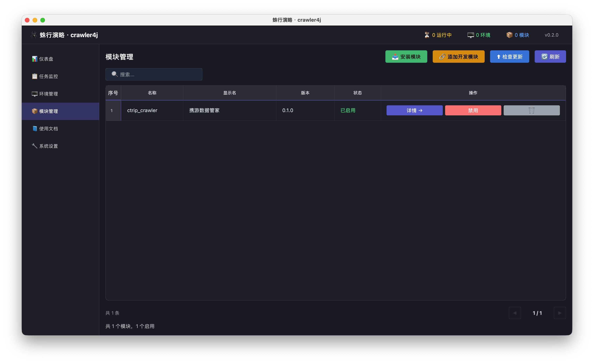Minimize the crawler4j window
This screenshot has width=594, height=364.
(x=35, y=20)
